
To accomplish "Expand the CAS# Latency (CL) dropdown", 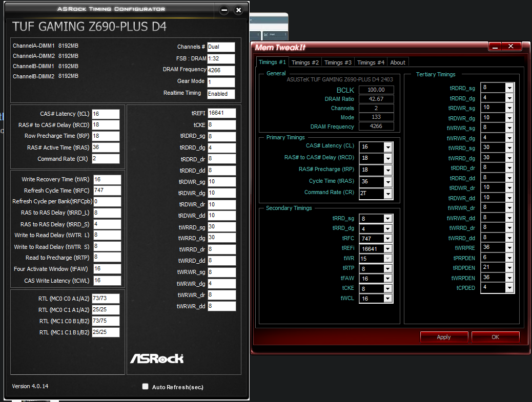I will coord(388,147).
